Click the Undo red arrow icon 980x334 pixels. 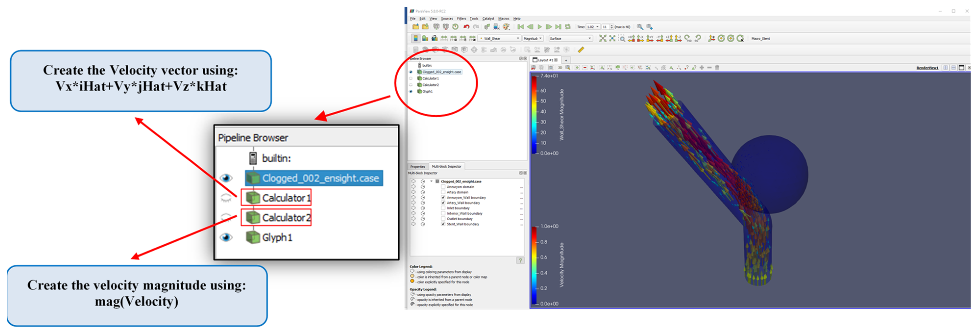click(x=466, y=27)
